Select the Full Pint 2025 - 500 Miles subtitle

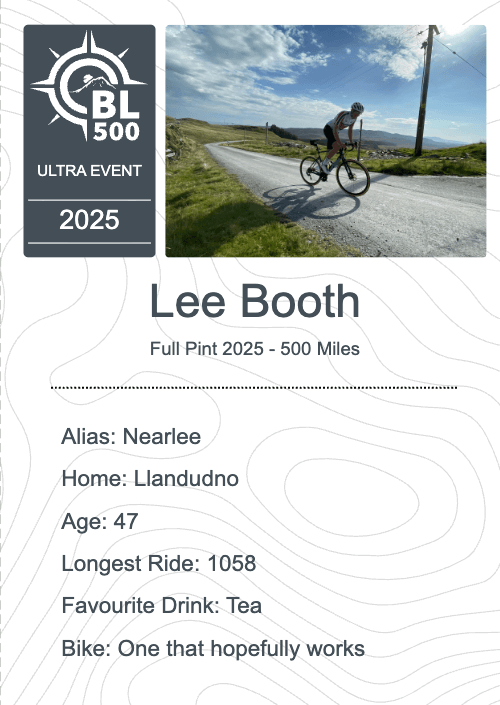coord(255,349)
